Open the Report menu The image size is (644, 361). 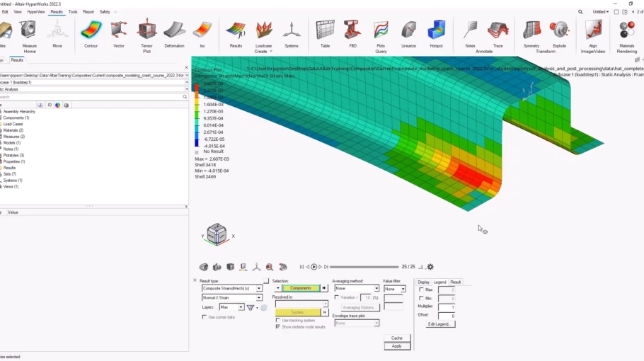88,12
